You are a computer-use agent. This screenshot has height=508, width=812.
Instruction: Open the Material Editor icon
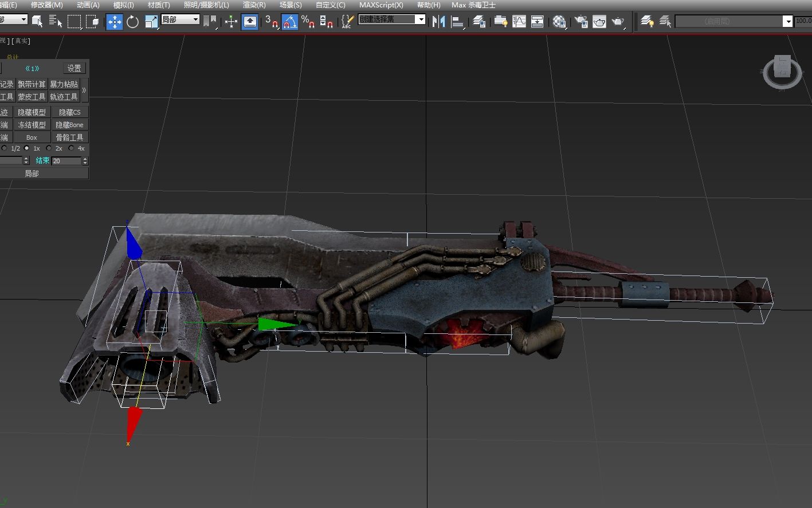[x=559, y=22]
